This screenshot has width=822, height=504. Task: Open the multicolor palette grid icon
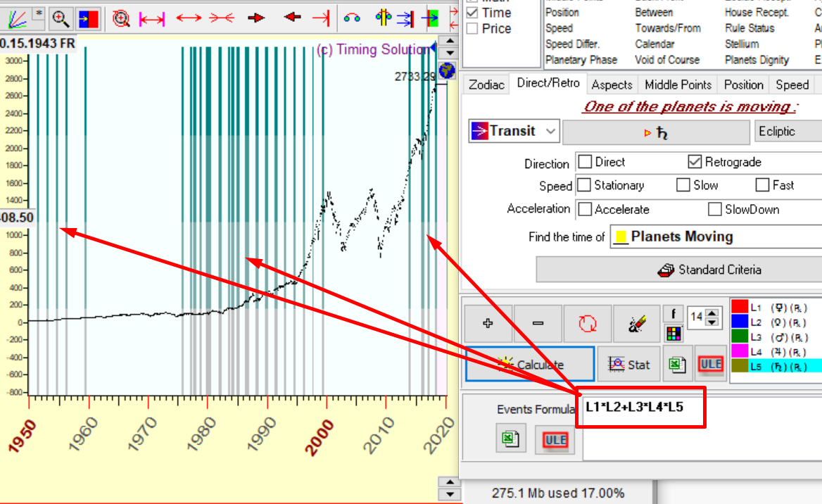pyautogui.click(x=674, y=333)
